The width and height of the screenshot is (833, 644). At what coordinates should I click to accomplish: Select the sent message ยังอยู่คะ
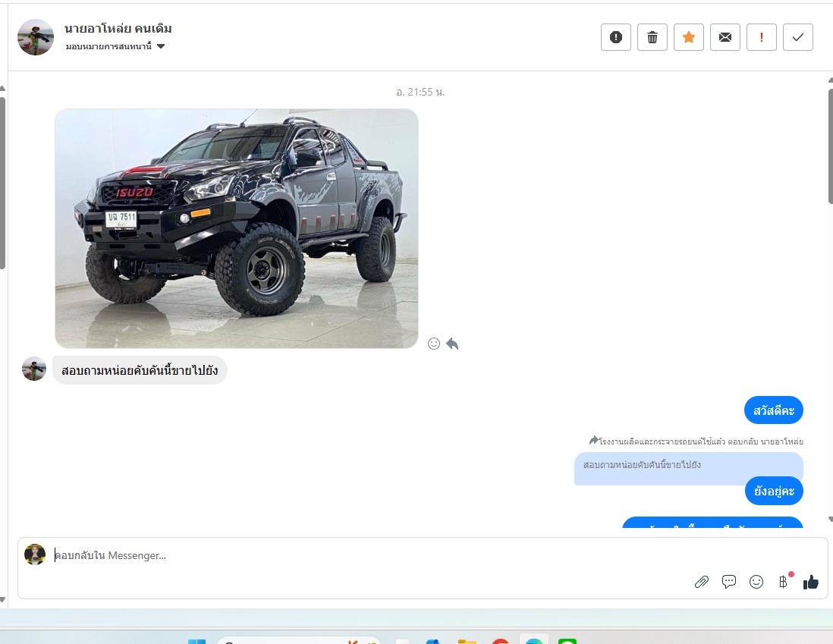[x=774, y=491]
